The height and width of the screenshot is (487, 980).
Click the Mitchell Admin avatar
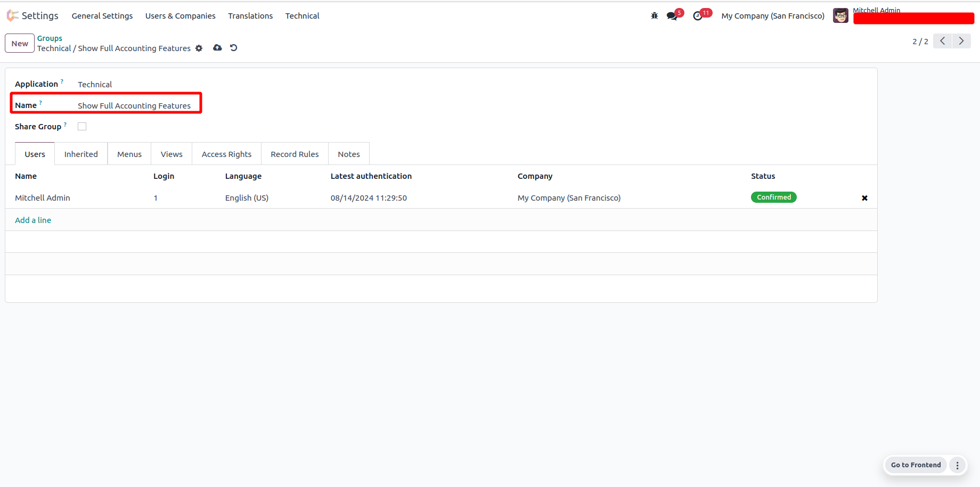840,16
